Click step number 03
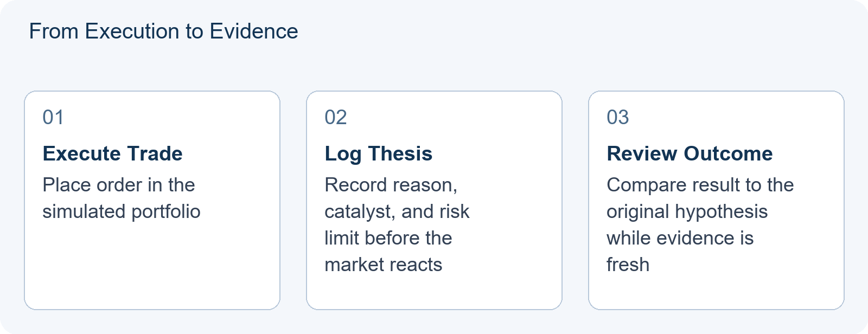The height and width of the screenshot is (334, 868). (618, 117)
